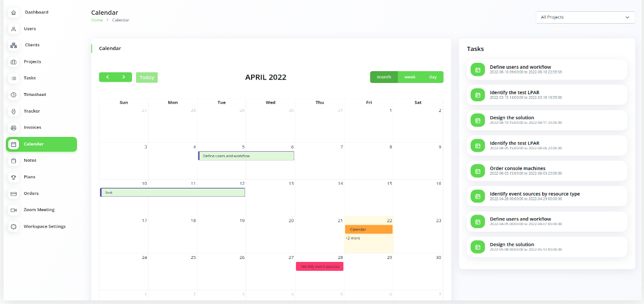Click the Order console machines task icon

477,171
